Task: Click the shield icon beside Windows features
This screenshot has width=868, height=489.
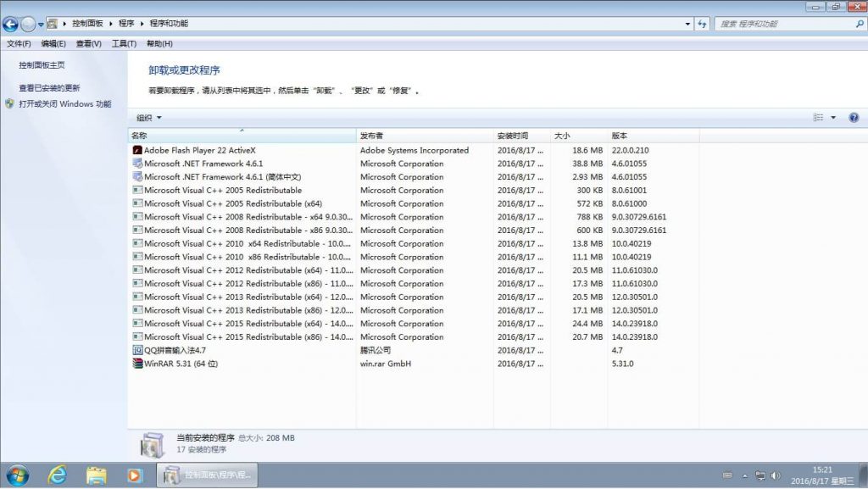Action: 10,103
